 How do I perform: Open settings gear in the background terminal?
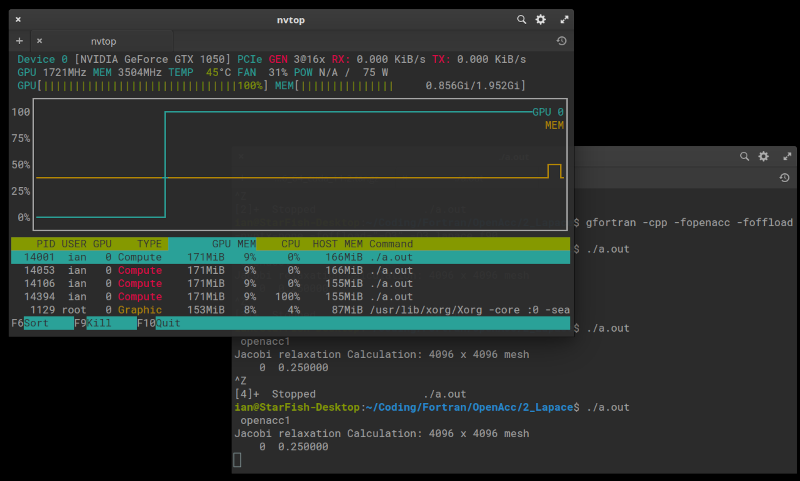pyautogui.click(x=764, y=157)
